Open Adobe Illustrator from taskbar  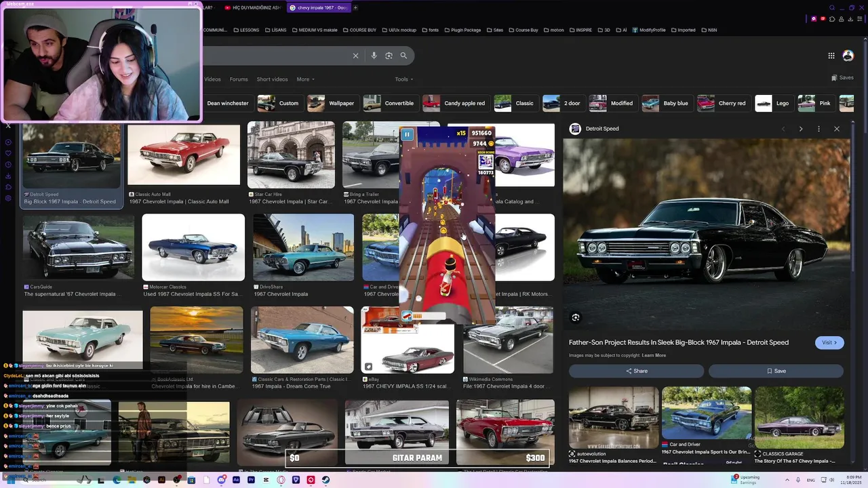(x=161, y=480)
